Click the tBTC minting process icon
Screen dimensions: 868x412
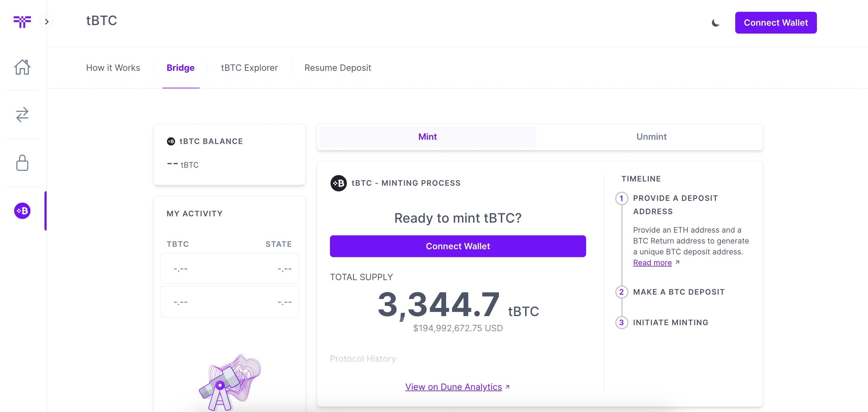338,182
